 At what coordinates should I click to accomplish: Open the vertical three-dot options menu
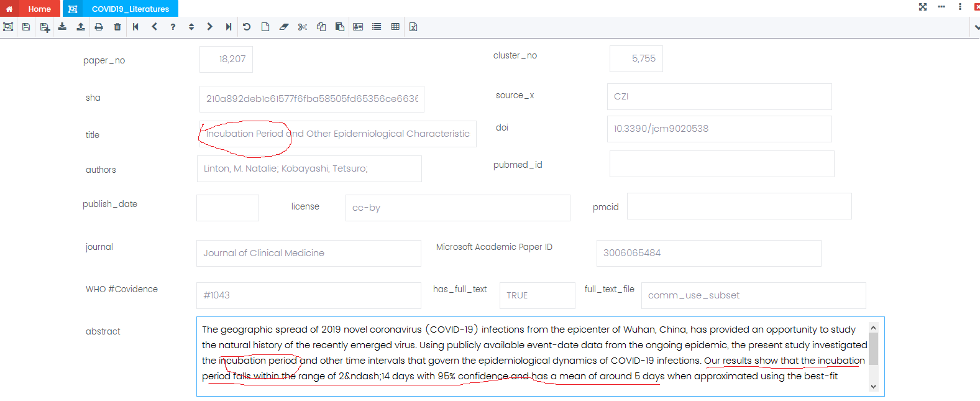960,7
